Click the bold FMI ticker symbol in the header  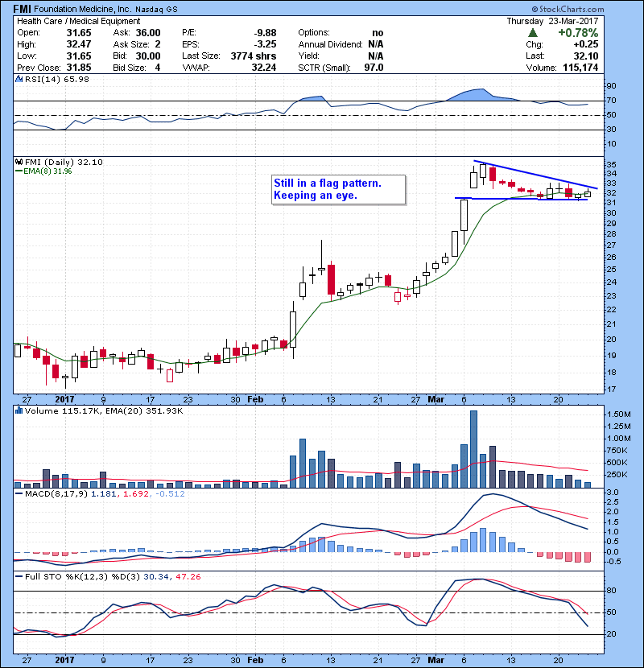[23, 9]
